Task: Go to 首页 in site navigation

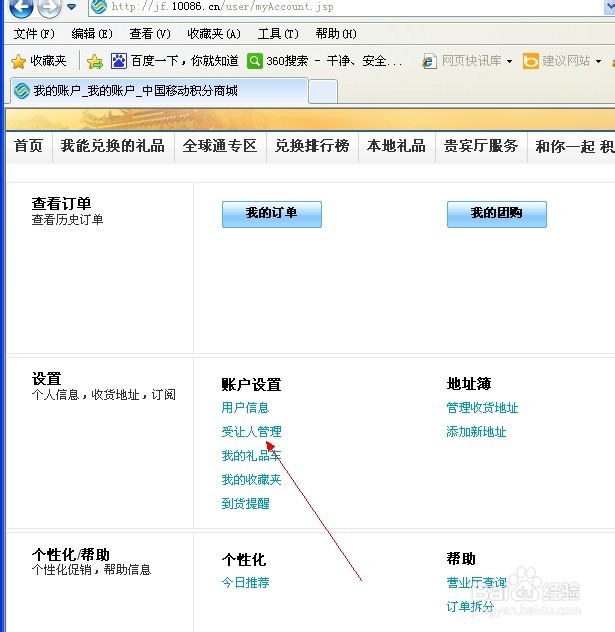Action: click(x=29, y=146)
